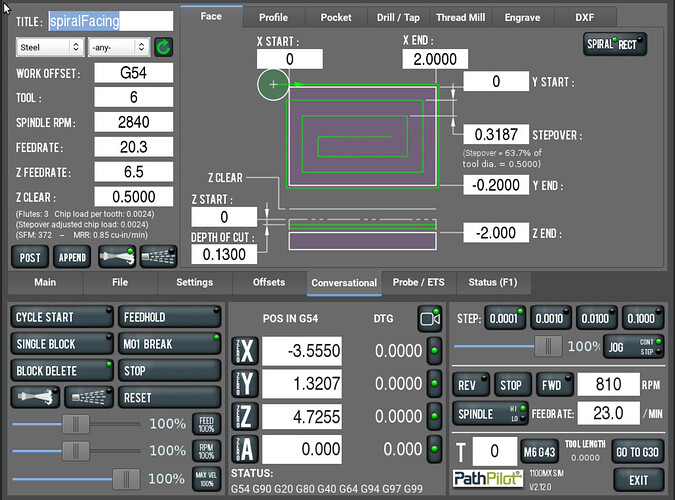Open the -any- tool type dropdown
This screenshot has height=500, width=675.
(119, 47)
